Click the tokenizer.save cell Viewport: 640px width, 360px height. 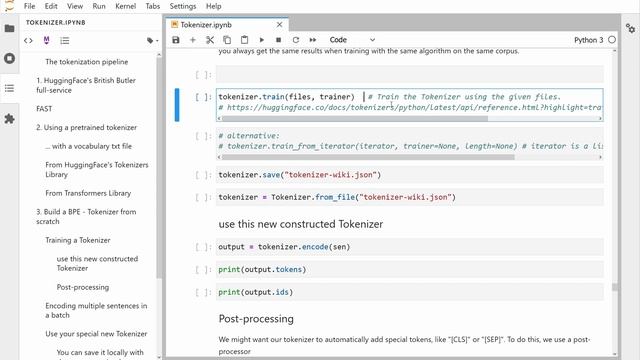pyautogui.click(x=409, y=175)
